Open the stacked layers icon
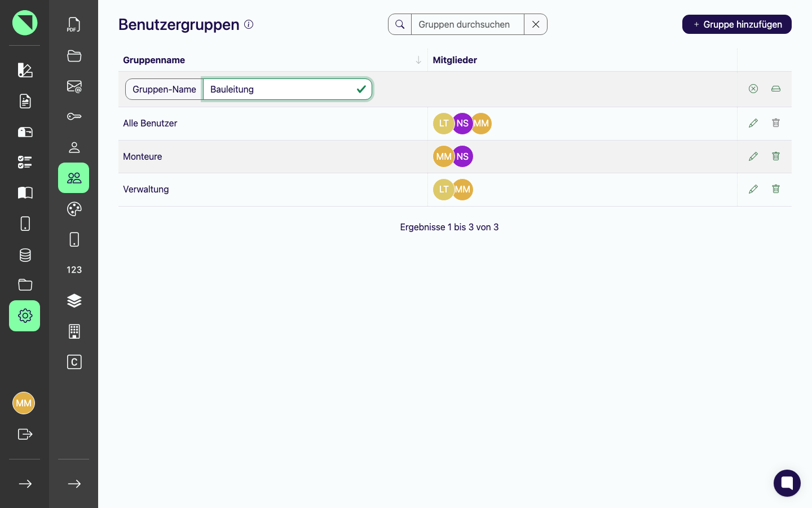The image size is (812, 508). [x=74, y=301]
